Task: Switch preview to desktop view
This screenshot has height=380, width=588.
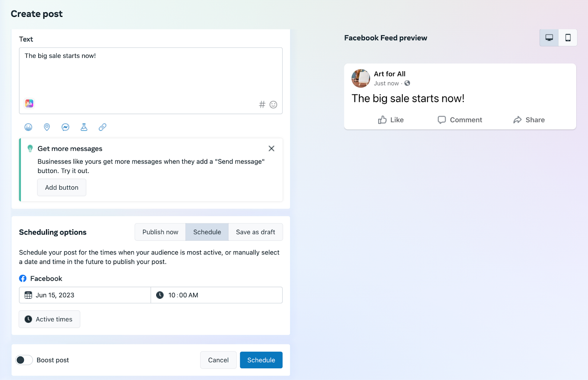Action: (549, 37)
